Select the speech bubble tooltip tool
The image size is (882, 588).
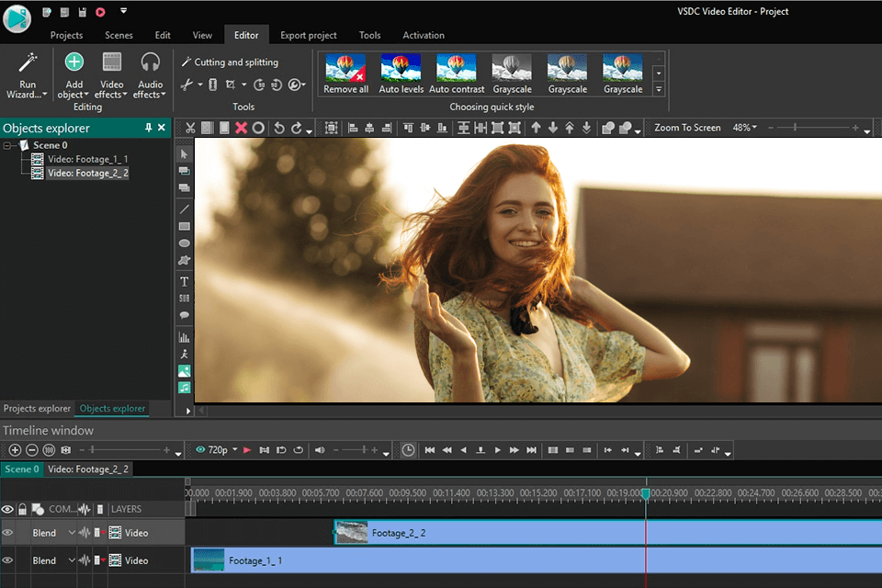(184, 315)
